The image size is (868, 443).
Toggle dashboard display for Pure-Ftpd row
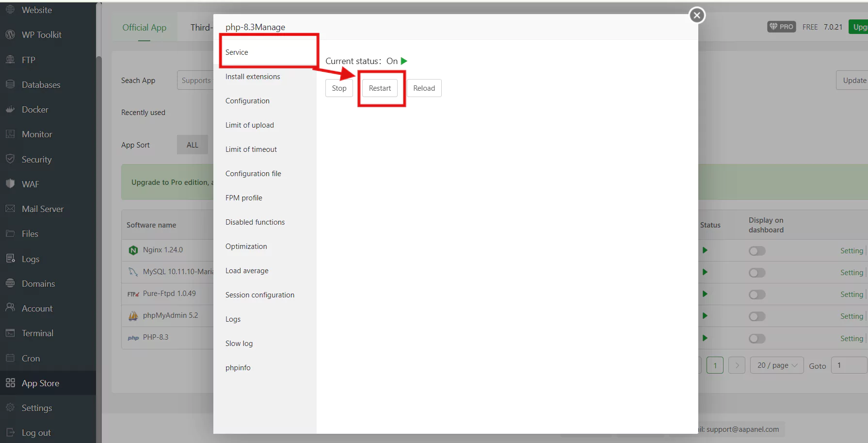[x=757, y=295]
